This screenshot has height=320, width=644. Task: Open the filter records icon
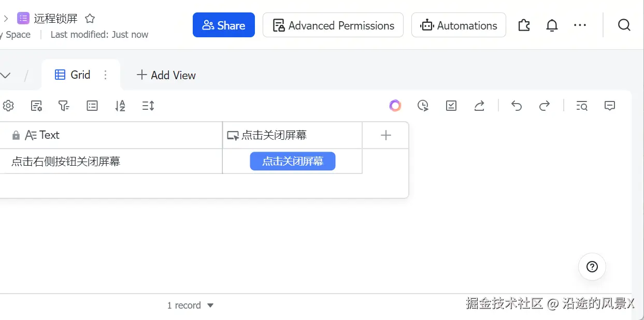click(64, 106)
